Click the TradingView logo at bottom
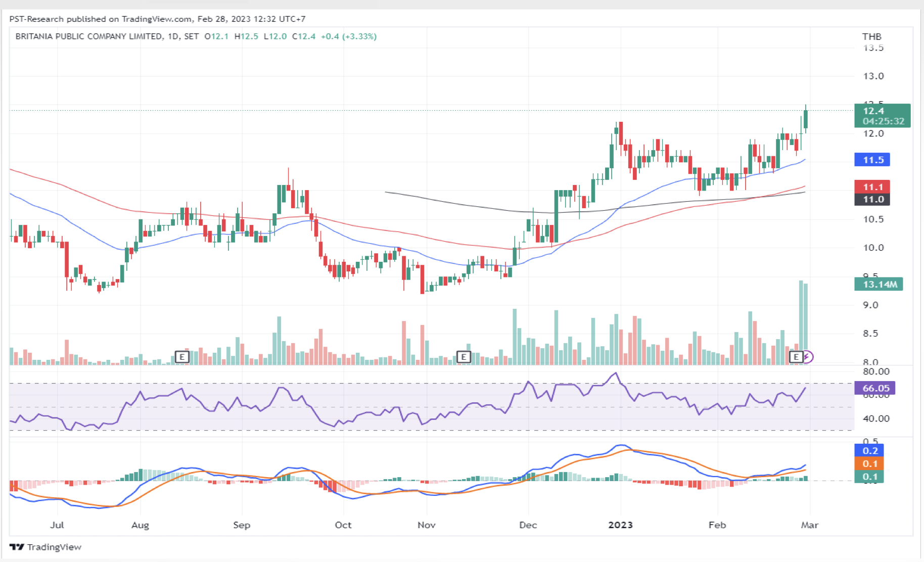 tap(45, 547)
